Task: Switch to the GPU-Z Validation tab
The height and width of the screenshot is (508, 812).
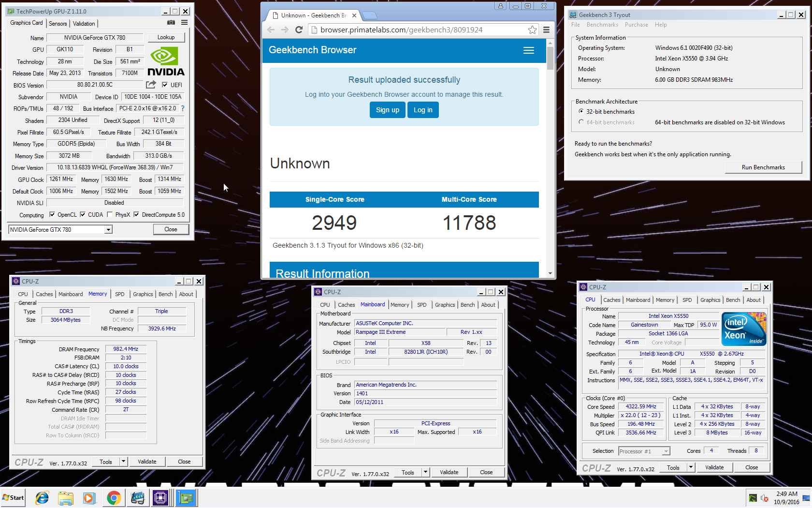Action: pos(84,23)
